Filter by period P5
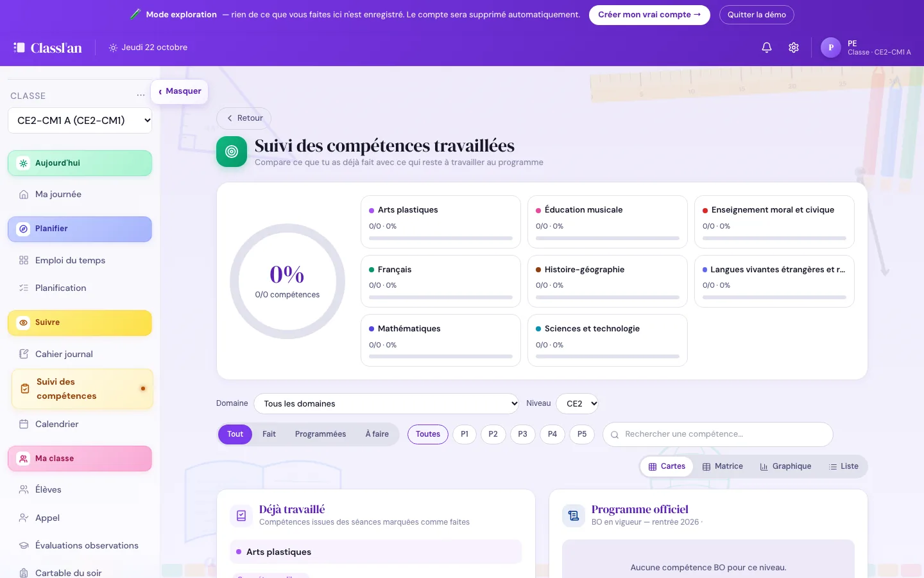The image size is (924, 578). coord(582,434)
